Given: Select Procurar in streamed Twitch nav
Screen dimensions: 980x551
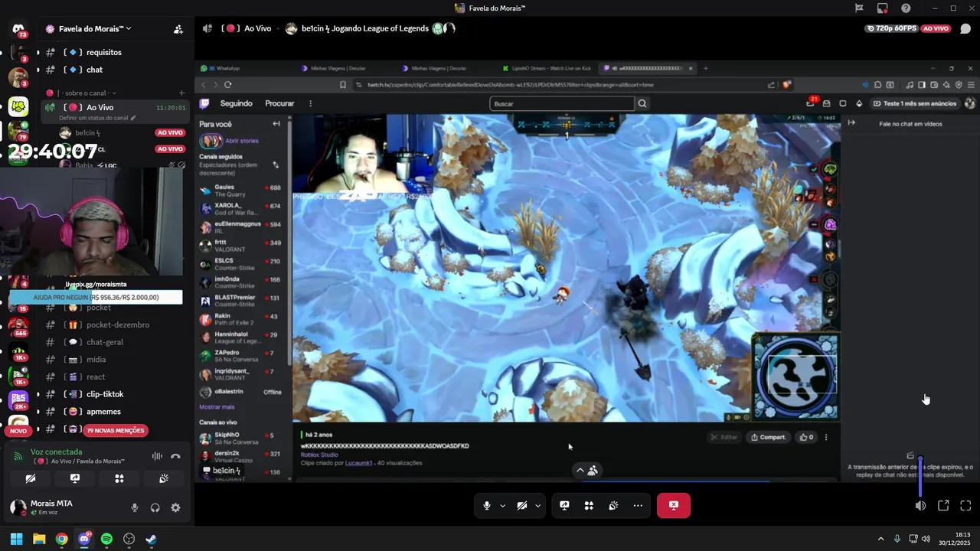Looking at the screenshot, I should [279, 103].
